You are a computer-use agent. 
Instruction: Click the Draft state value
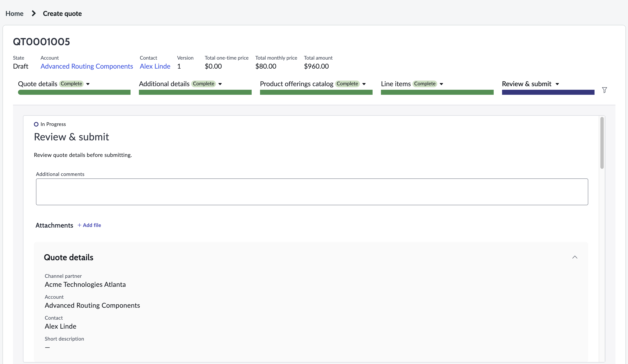[x=21, y=66]
